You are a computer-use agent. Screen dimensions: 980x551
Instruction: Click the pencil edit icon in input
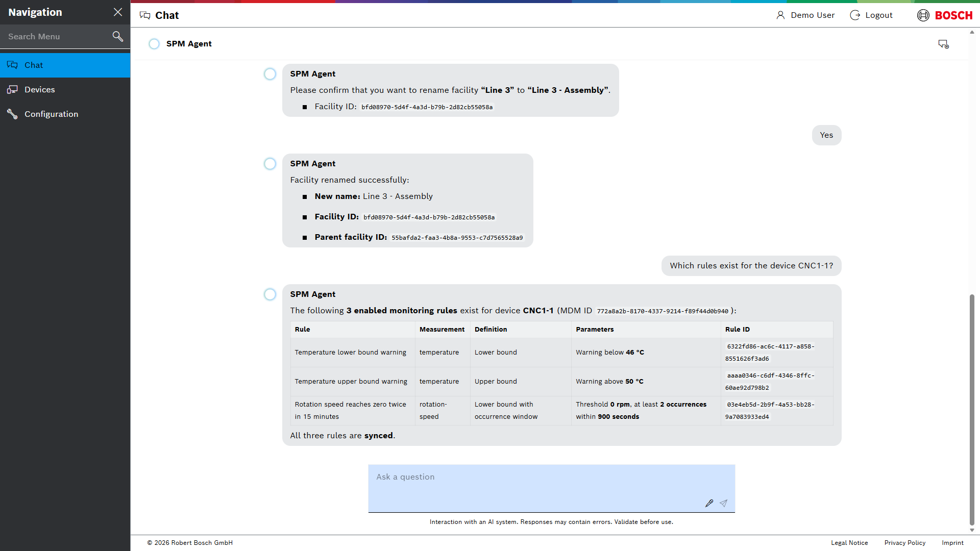[709, 504]
